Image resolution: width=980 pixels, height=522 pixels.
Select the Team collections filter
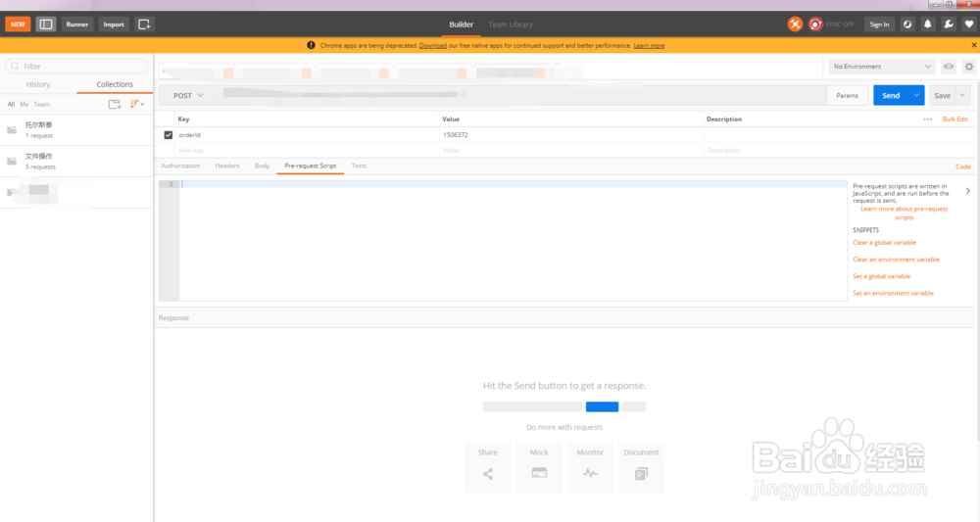[x=42, y=104]
